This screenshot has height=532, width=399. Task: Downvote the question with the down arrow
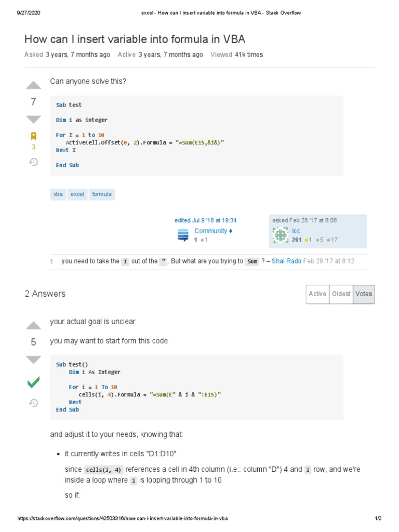pos(33,119)
